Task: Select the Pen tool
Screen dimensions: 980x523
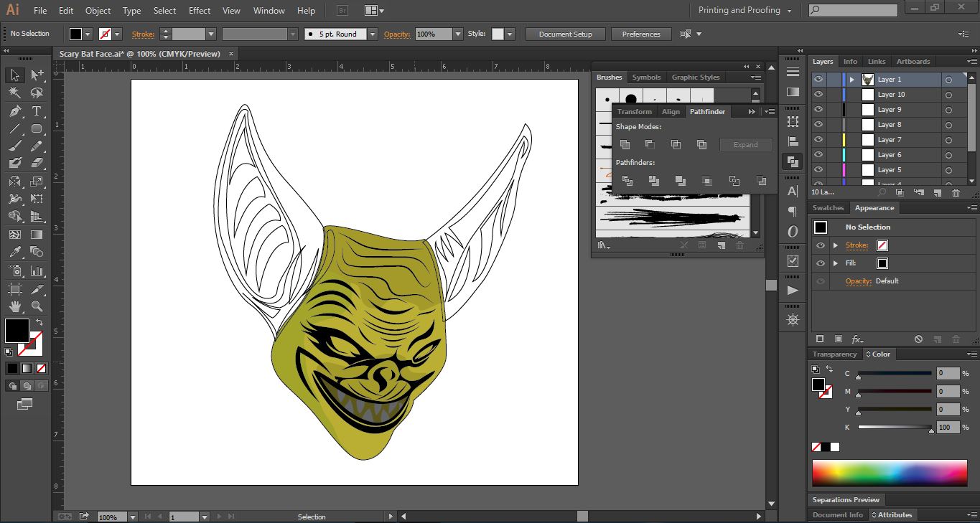Action: (x=14, y=111)
